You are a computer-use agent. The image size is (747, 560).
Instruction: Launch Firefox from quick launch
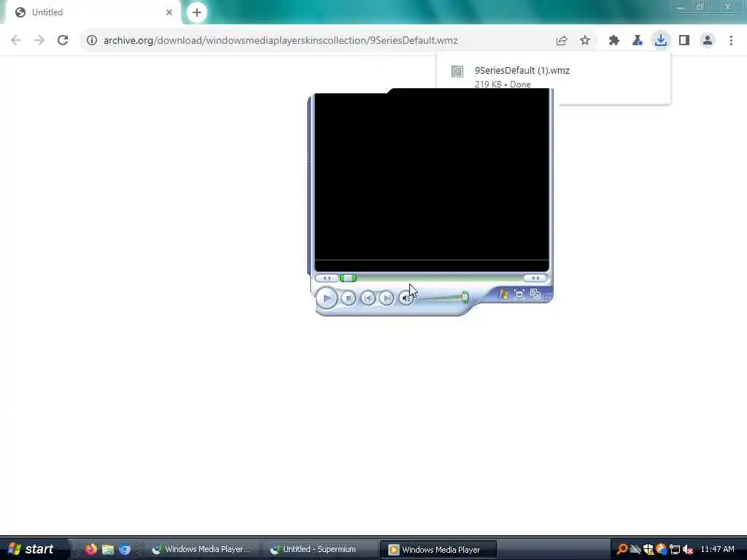(x=91, y=549)
